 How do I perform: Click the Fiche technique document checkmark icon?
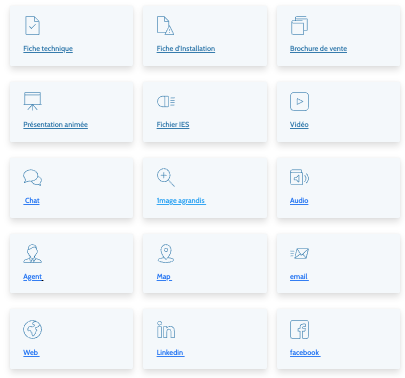pyautogui.click(x=32, y=25)
